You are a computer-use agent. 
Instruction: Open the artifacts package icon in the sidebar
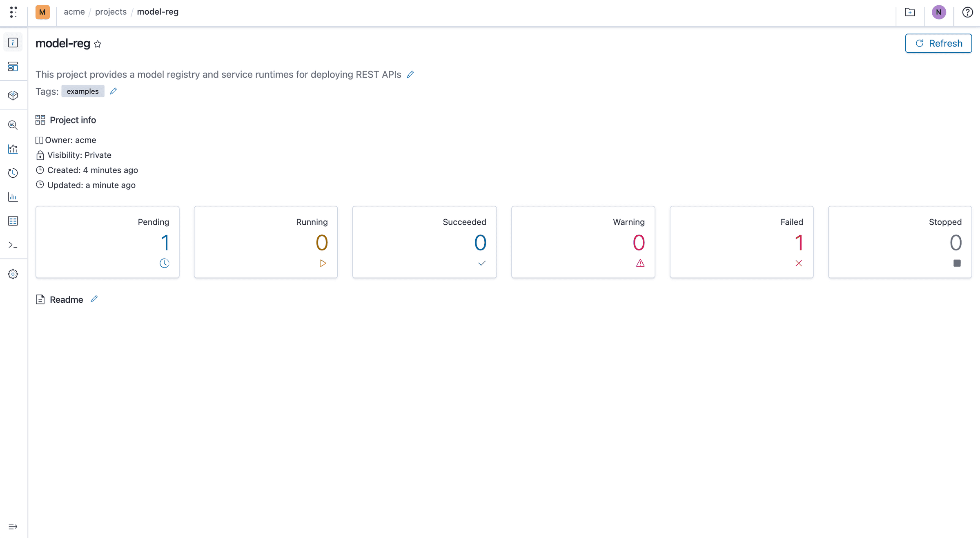tap(13, 95)
